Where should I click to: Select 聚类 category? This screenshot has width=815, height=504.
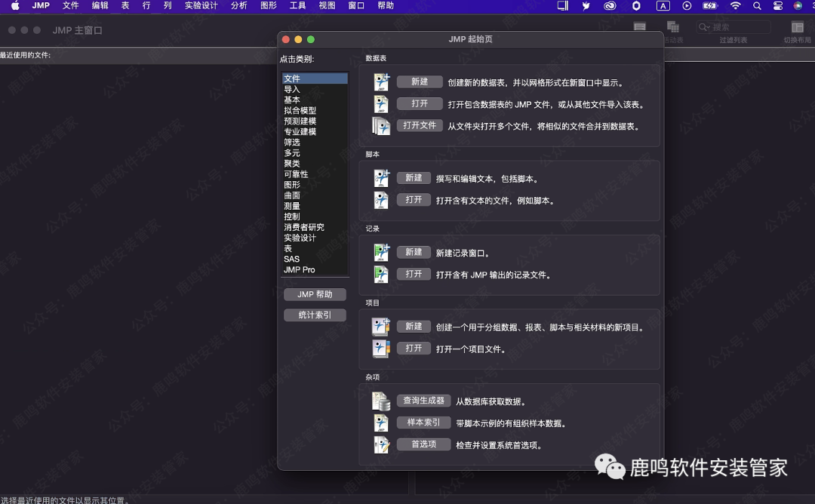[315, 164]
